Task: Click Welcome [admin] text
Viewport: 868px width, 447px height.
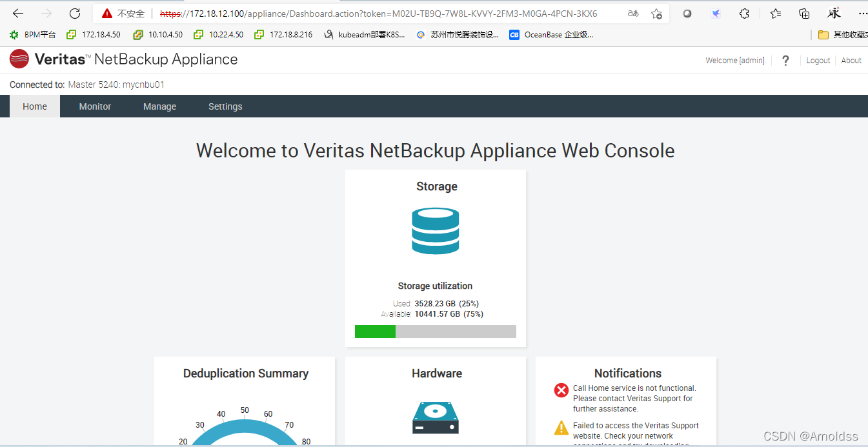Action: point(735,61)
